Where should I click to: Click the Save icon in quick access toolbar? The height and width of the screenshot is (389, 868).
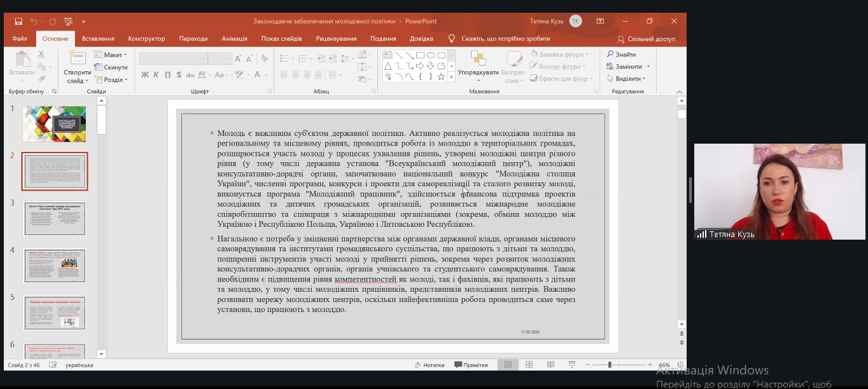click(x=18, y=21)
